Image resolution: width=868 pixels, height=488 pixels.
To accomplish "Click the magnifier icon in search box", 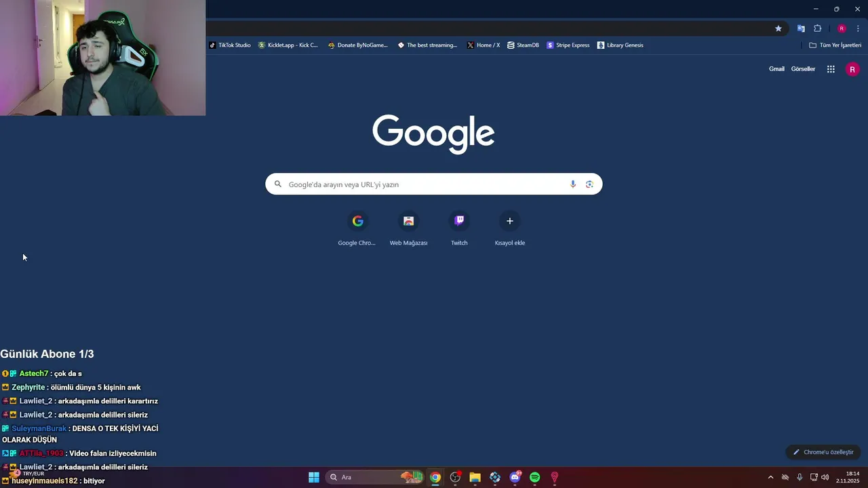I will 277,184.
